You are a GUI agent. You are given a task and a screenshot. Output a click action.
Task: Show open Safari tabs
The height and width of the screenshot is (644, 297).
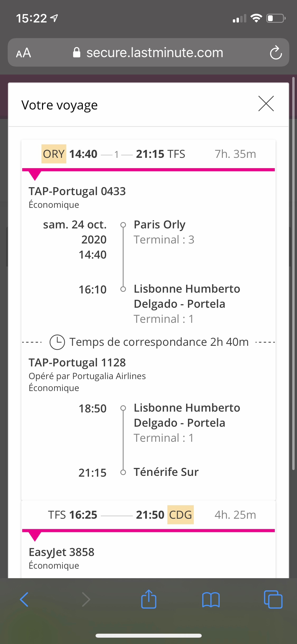273,599
